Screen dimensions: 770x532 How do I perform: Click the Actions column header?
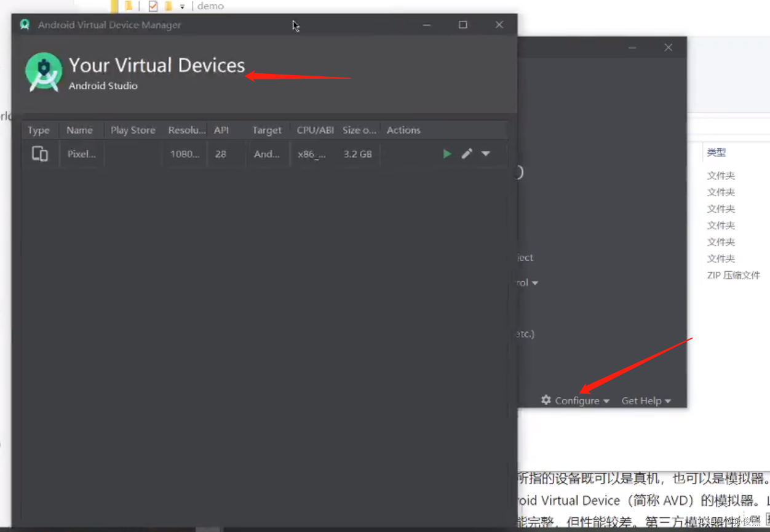pyautogui.click(x=403, y=130)
